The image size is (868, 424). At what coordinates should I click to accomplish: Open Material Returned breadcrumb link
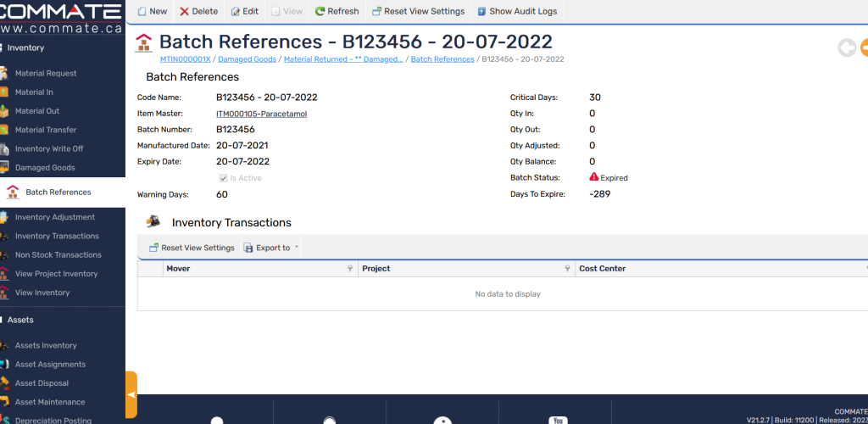tap(343, 59)
